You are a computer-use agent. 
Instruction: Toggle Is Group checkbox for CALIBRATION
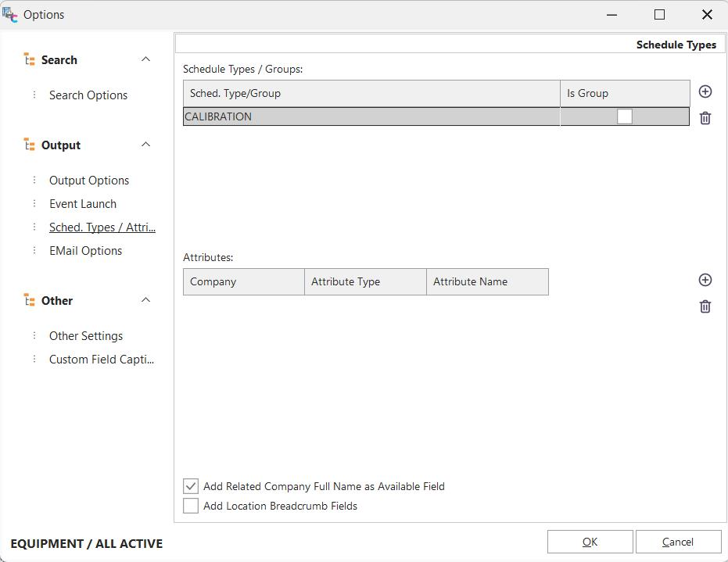(624, 116)
